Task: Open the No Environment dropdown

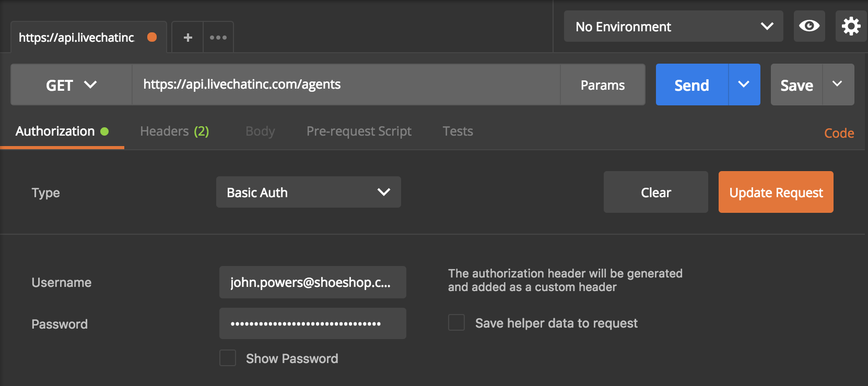Action: click(673, 26)
